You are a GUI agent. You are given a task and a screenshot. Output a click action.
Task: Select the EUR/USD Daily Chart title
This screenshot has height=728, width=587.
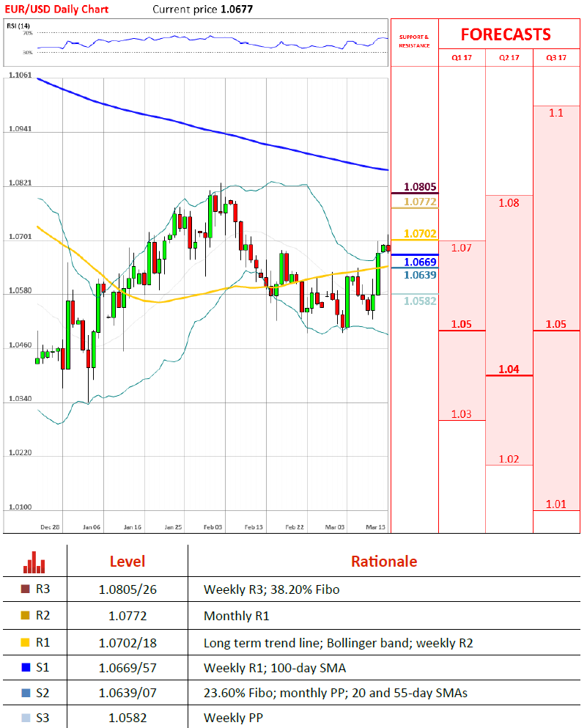click(56, 10)
